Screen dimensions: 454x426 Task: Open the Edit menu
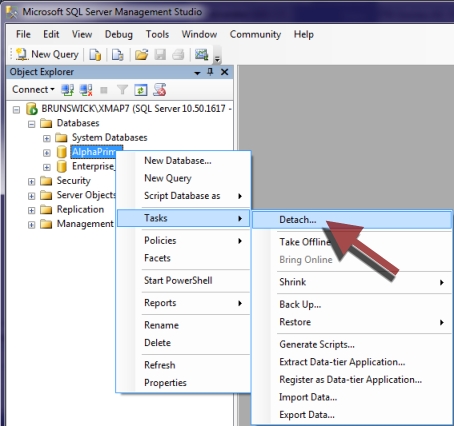click(51, 34)
